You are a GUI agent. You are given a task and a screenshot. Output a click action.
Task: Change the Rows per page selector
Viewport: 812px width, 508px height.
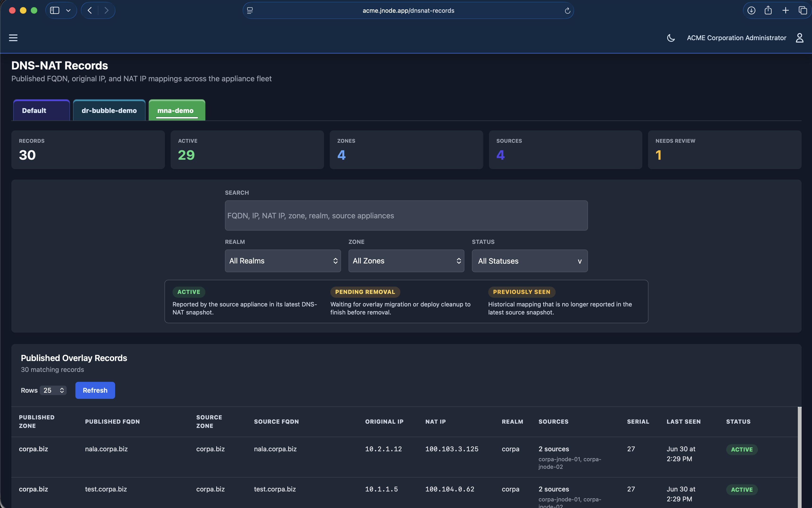(53, 390)
